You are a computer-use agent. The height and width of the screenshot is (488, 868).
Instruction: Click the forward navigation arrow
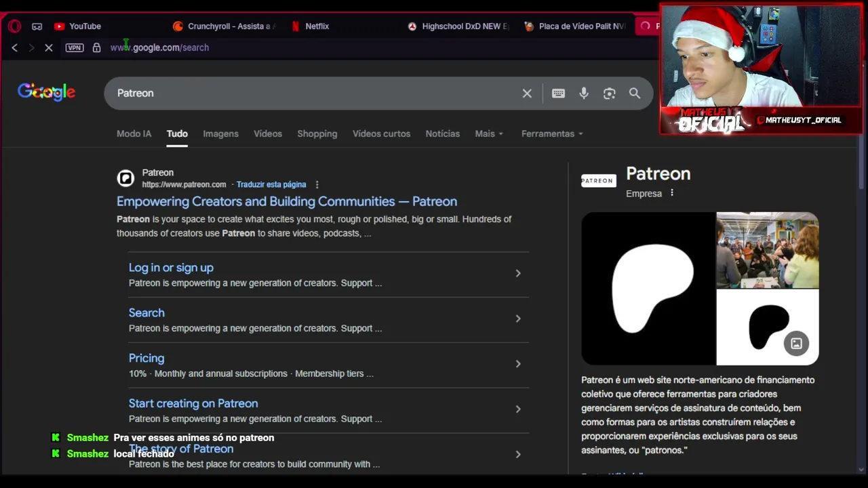31,47
